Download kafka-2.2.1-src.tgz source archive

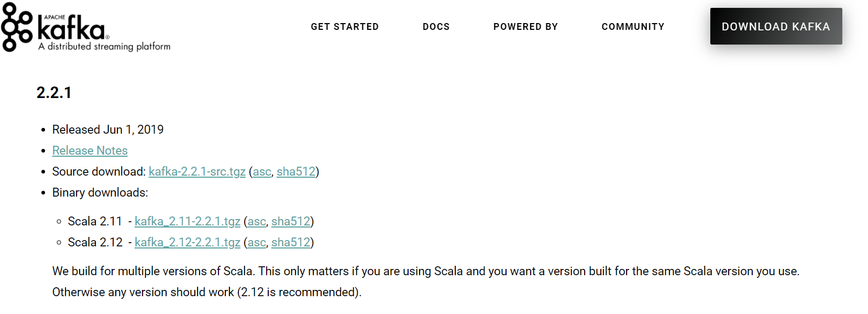pos(197,172)
